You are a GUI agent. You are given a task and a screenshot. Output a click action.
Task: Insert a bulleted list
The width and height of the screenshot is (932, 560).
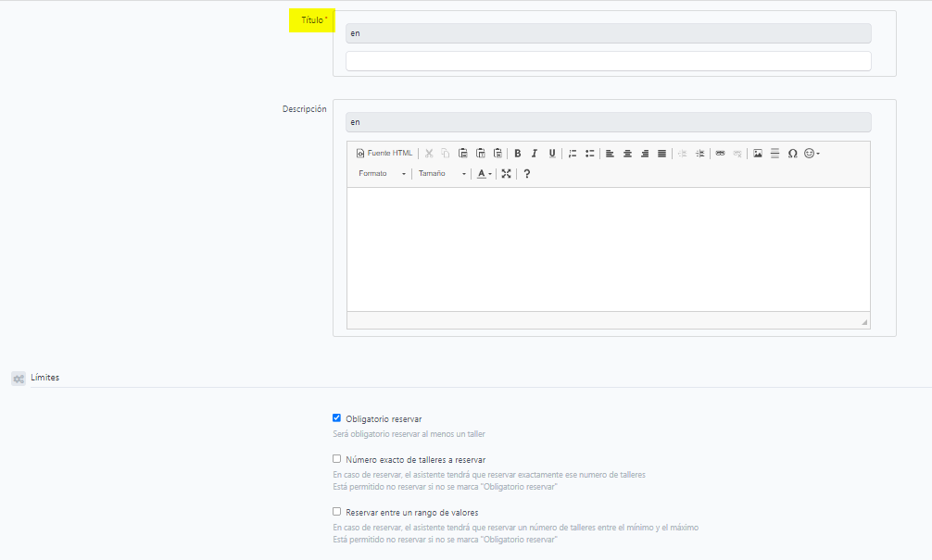589,154
